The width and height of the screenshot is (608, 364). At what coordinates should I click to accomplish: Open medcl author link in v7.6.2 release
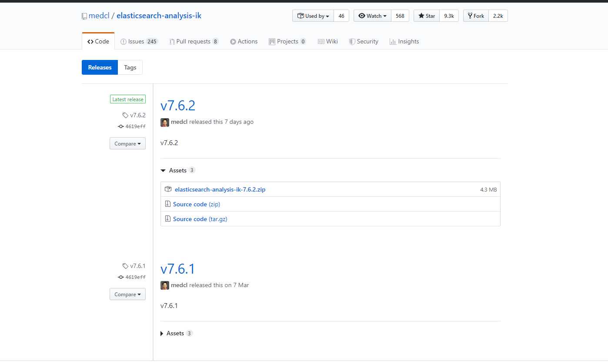(179, 122)
